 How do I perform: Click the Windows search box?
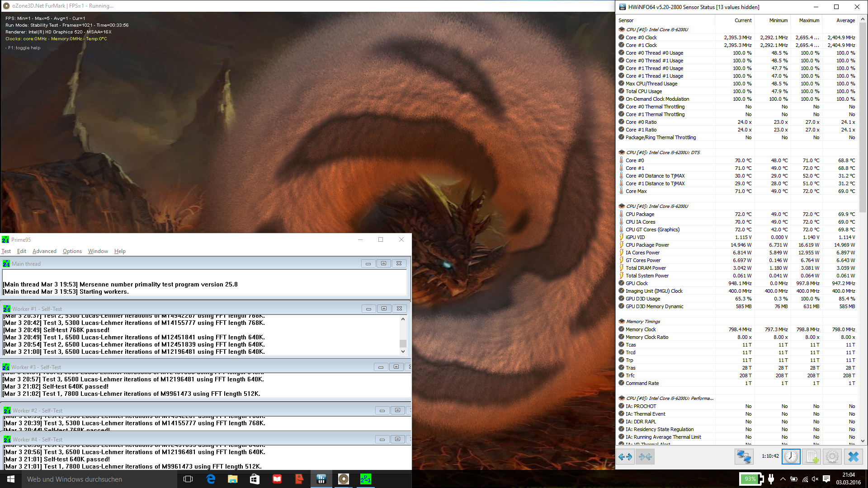tap(99, 479)
